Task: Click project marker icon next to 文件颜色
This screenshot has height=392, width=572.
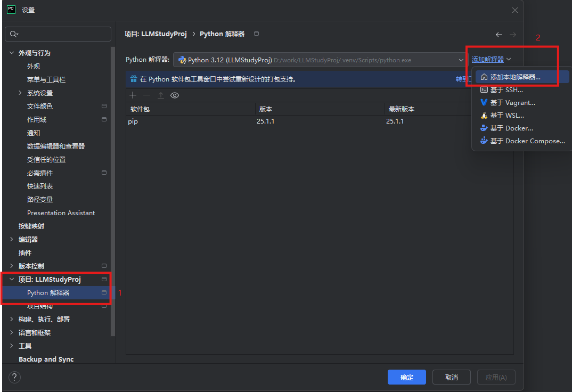Action: [104, 106]
